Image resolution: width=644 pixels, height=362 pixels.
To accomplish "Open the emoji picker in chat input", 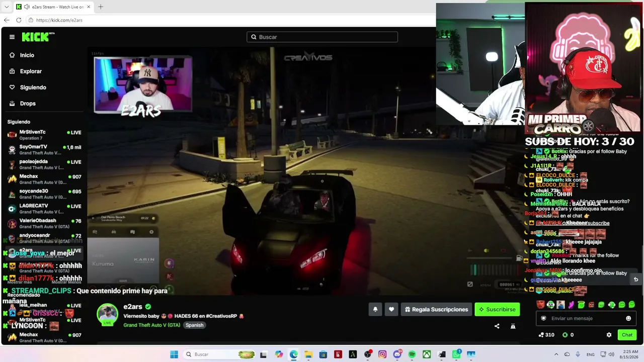I will click(628, 318).
